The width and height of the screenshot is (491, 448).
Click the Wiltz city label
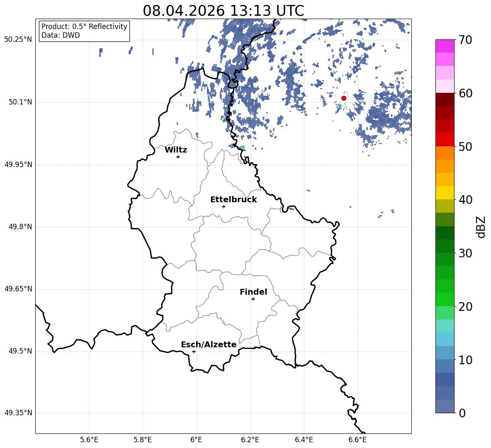click(176, 150)
